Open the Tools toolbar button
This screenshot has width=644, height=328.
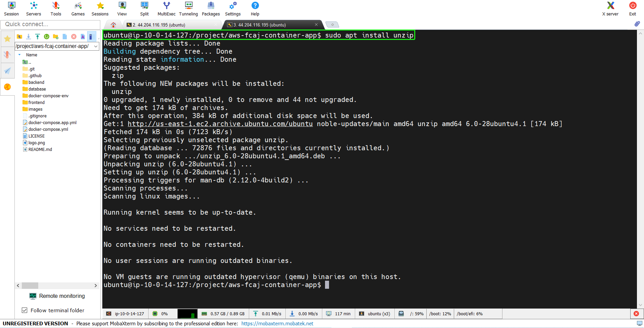(56, 9)
